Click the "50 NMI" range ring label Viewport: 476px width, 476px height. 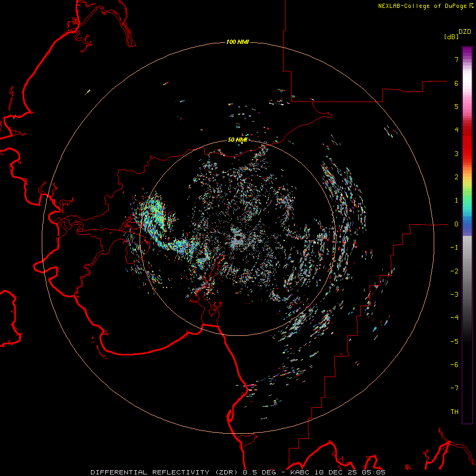(237, 140)
